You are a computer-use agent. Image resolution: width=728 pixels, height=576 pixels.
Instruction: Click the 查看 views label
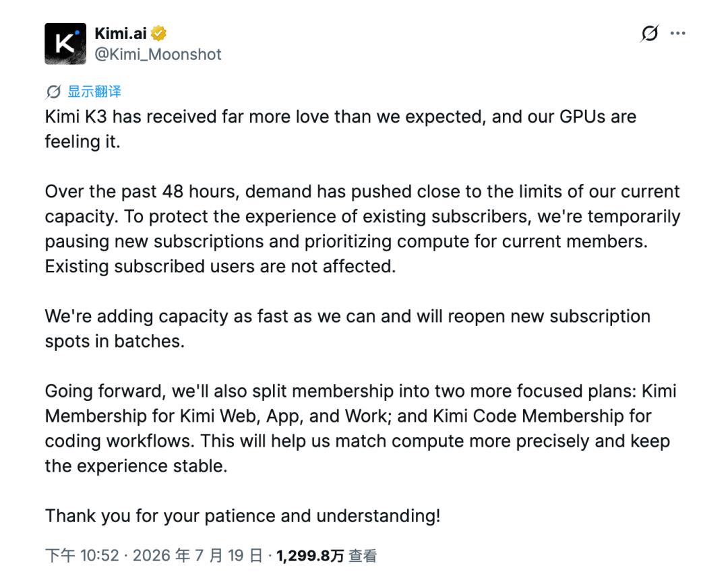click(x=363, y=555)
